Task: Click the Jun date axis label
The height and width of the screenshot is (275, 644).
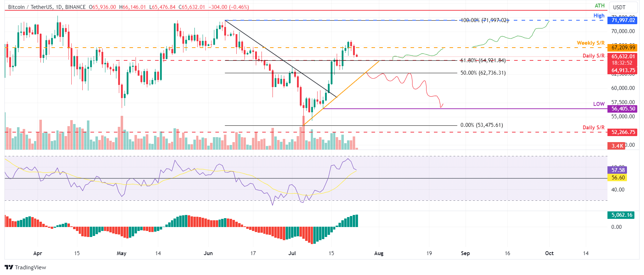Action: point(208,253)
